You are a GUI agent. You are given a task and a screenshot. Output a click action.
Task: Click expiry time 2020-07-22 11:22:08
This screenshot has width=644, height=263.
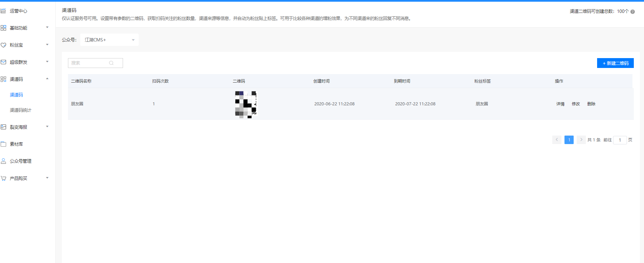(x=415, y=104)
